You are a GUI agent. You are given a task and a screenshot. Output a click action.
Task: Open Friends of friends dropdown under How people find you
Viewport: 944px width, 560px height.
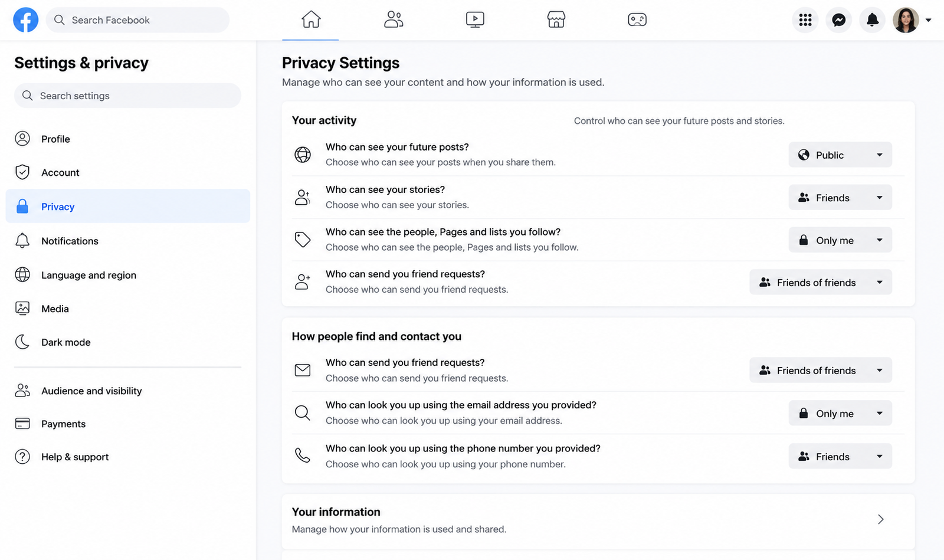point(821,370)
